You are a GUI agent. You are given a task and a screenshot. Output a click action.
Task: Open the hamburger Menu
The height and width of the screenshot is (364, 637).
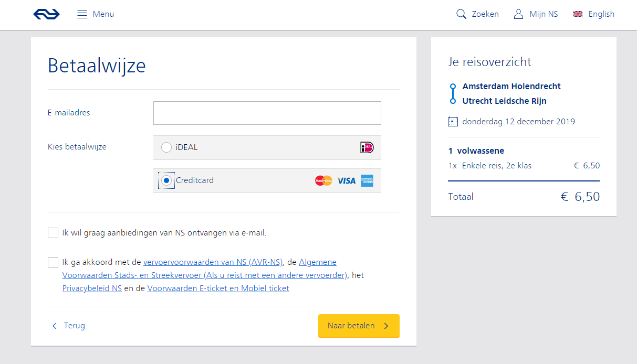(x=82, y=14)
